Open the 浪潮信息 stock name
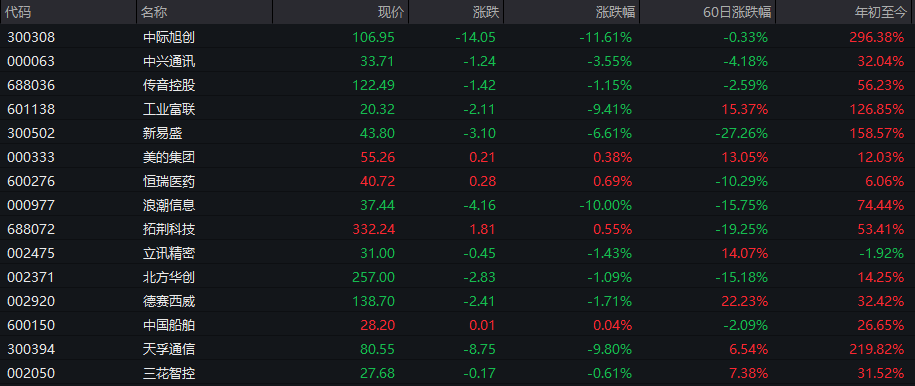This screenshot has width=915, height=386. [169, 205]
